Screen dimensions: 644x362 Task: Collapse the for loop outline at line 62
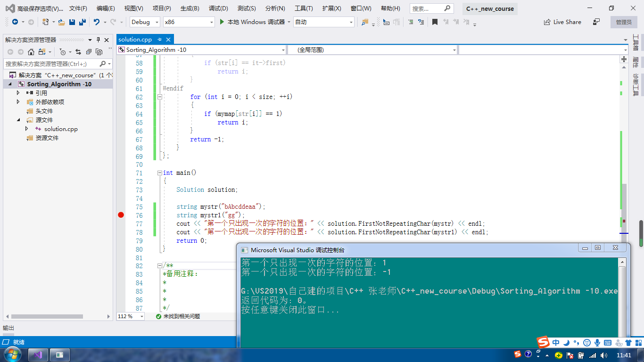(160, 97)
